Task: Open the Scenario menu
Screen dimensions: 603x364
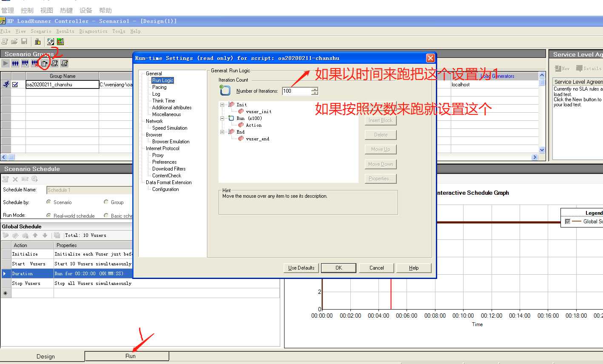Action: tap(41, 31)
